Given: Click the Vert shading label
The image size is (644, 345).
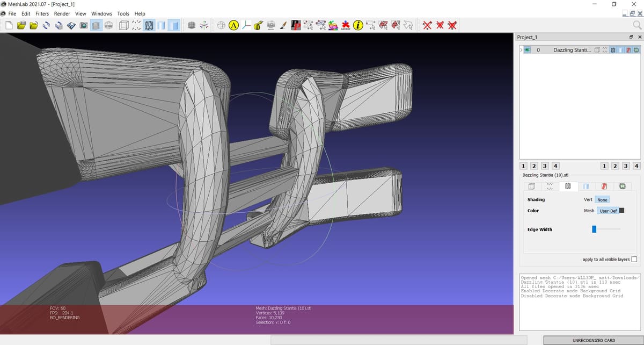Looking at the screenshot, I should (588, 200).
